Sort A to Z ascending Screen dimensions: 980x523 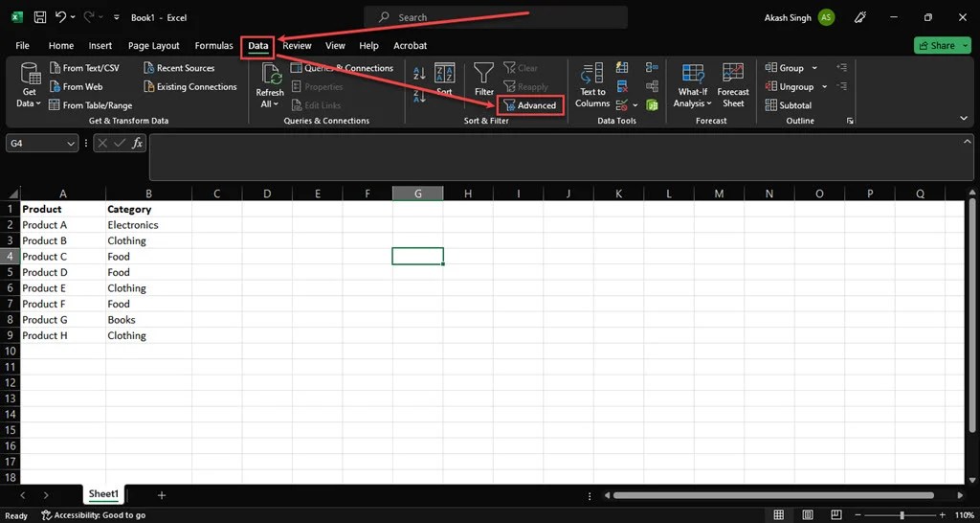pos(419,73)
